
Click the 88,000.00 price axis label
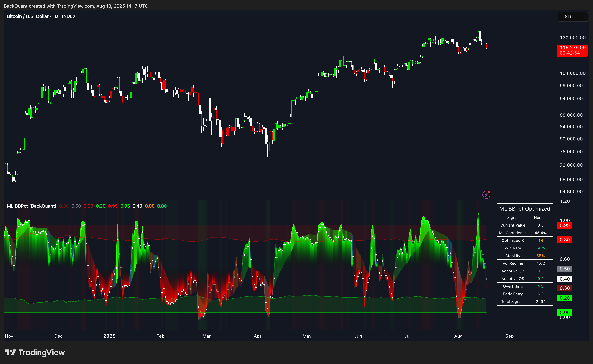coord(571,115)
